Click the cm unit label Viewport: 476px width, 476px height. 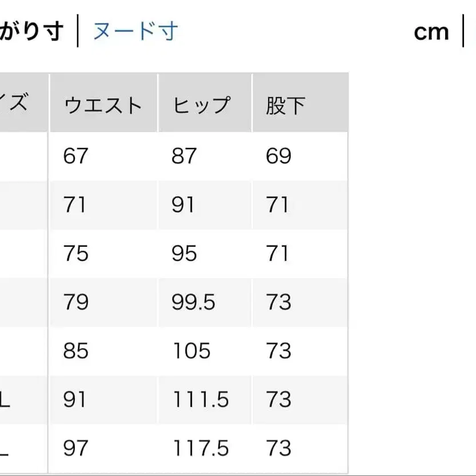coord(430,31)
